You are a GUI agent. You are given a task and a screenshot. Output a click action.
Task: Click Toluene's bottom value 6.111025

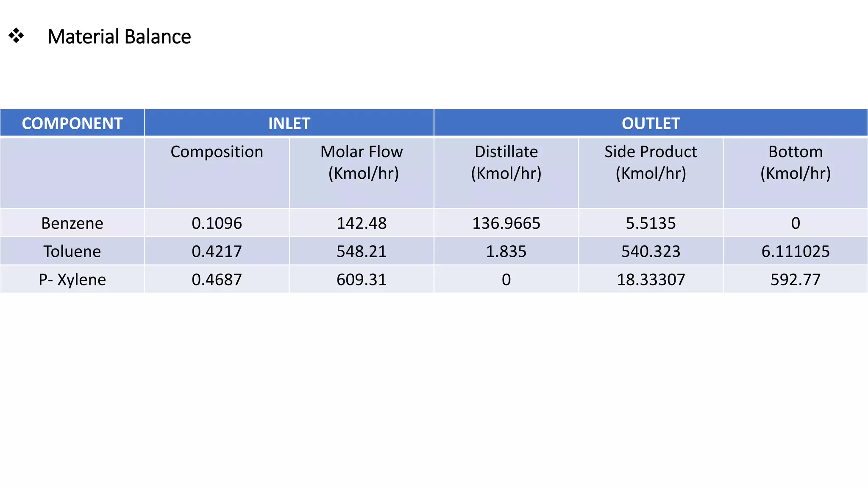(x=795, y=251)
